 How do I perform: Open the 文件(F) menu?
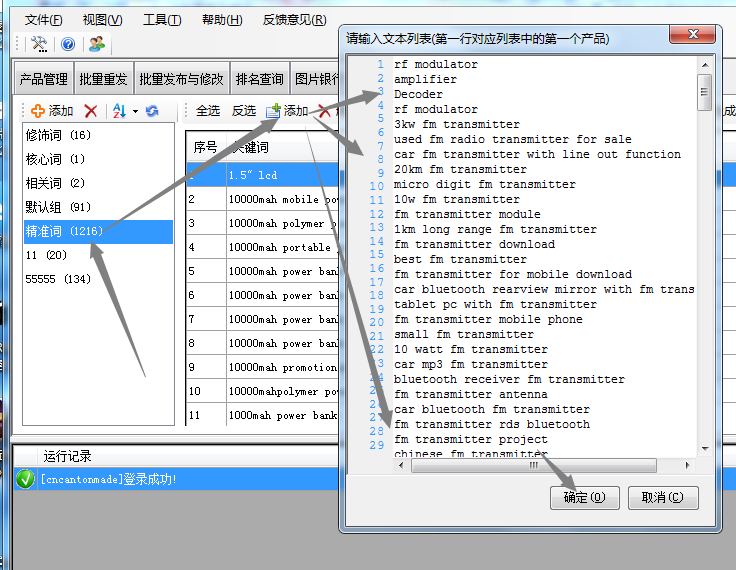click(43, 20)
